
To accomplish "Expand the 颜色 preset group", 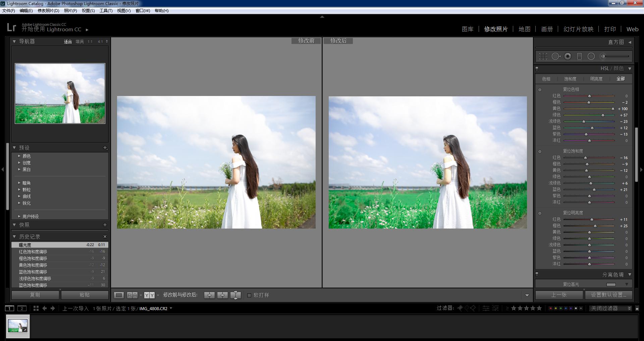I will [19, 156].
